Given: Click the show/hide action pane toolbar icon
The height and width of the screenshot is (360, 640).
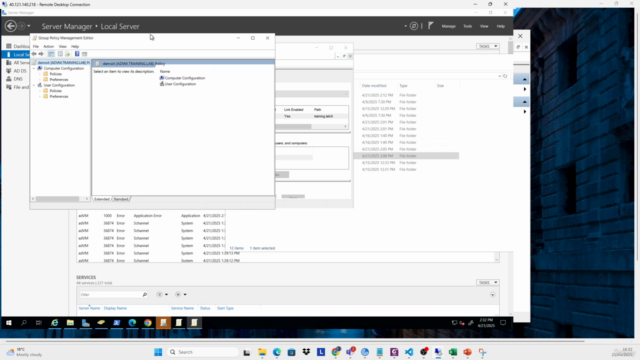Looking at the screenshot, I should pyautogui.click(x=84, y=54).
